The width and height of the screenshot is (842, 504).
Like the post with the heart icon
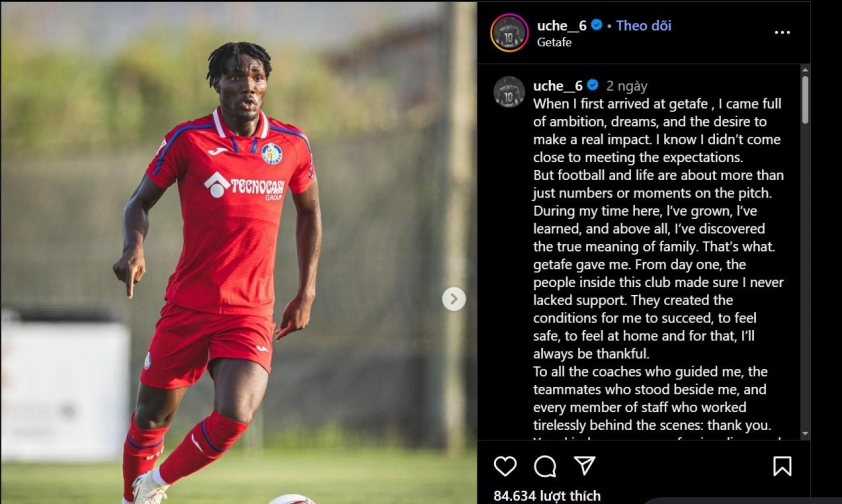(505, 466)
